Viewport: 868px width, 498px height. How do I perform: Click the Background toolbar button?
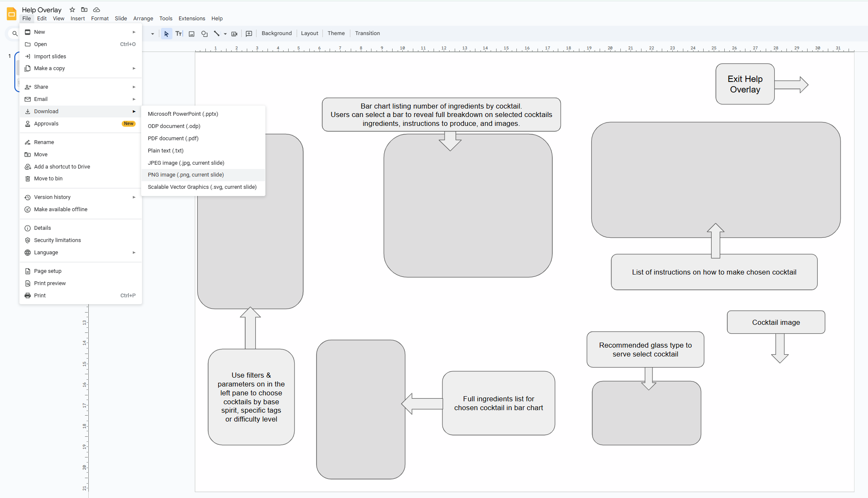276,33
